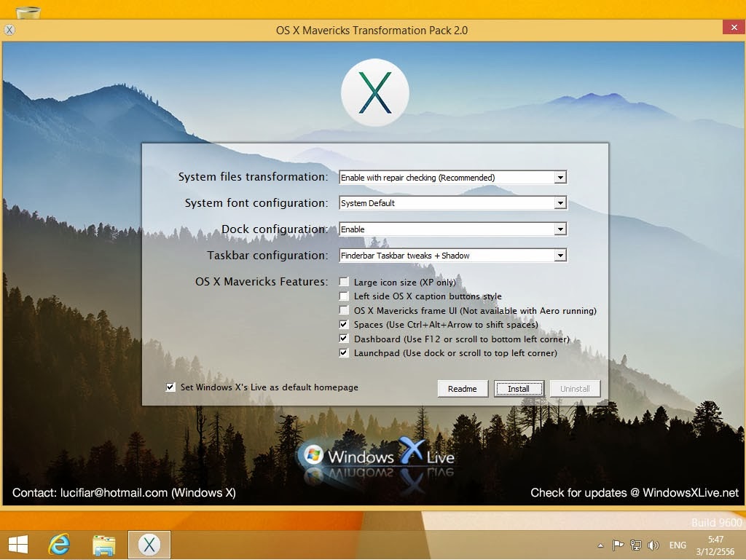Image resolution: width=746 pixels, height=560 pixels.
Task: Click the 'OS X Mavericks Features:' label
Action: [262, 281]
